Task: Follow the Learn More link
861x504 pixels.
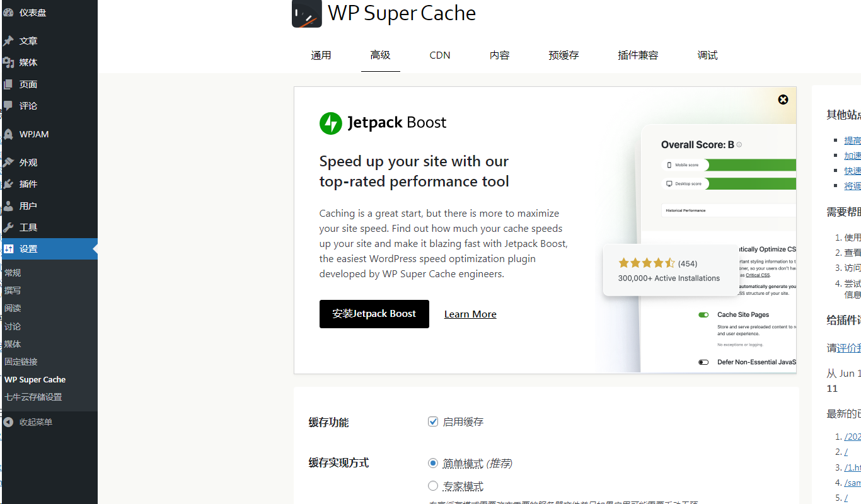Action: click(x=470, y=314)
